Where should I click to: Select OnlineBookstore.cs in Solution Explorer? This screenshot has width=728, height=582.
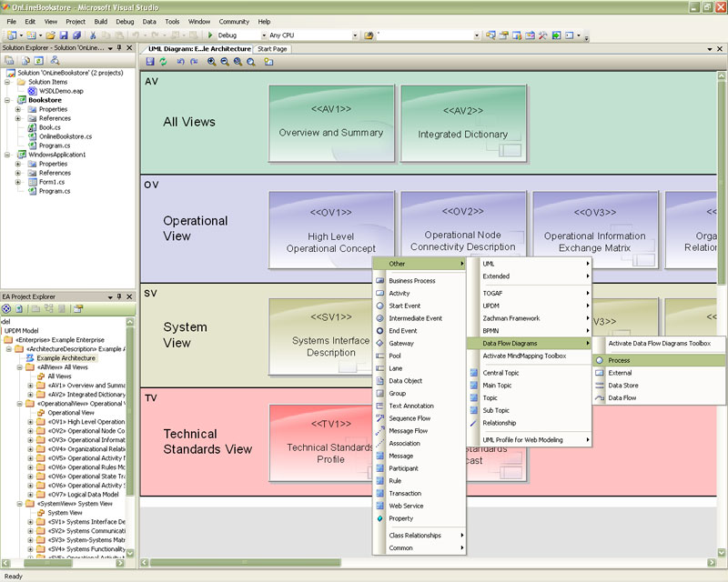[x=66, y=136]
